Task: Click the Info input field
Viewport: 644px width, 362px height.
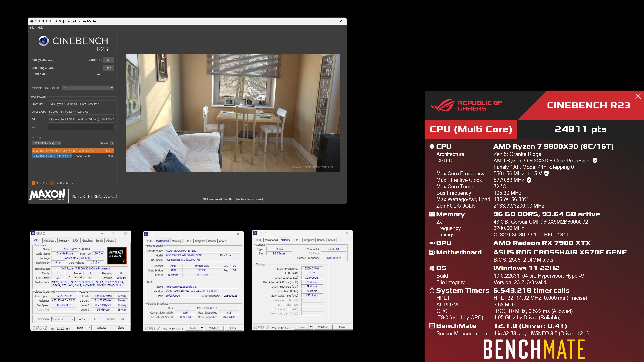Action: 81,127
